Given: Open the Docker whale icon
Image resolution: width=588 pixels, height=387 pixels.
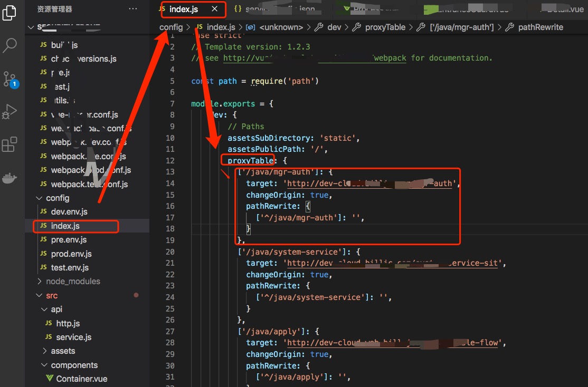Looking at the screenshot, I should coord(10,178).
